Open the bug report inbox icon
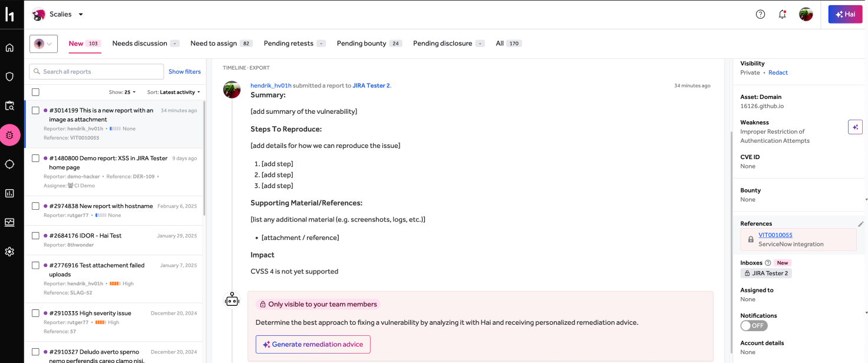 coord(9,135)
